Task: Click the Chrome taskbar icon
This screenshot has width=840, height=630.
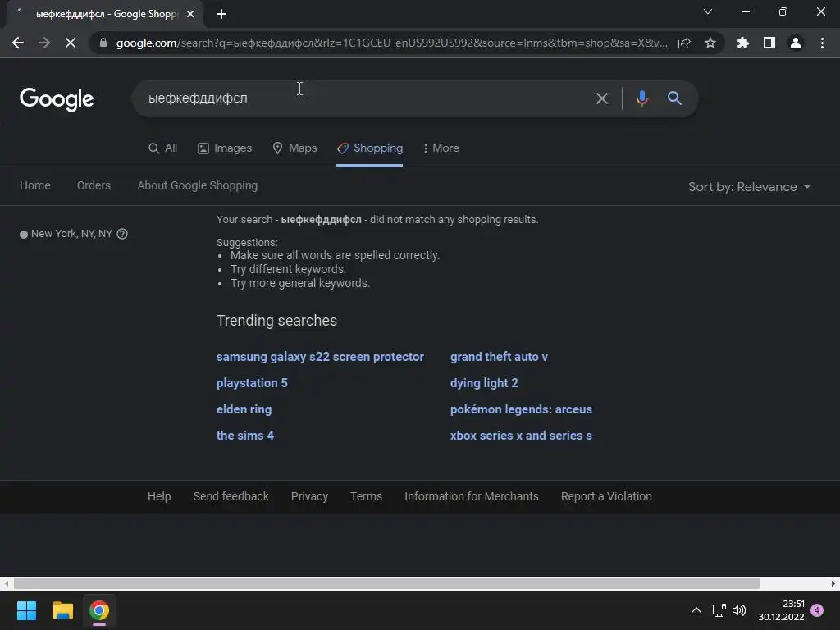Action: [x=99, y=610]
